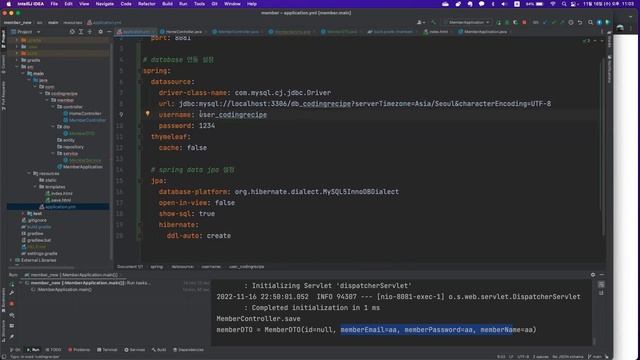Screen dimensions: 640x360
Task: Click the yellow lightbulb intention icon
Action: (x=147, y=114)
